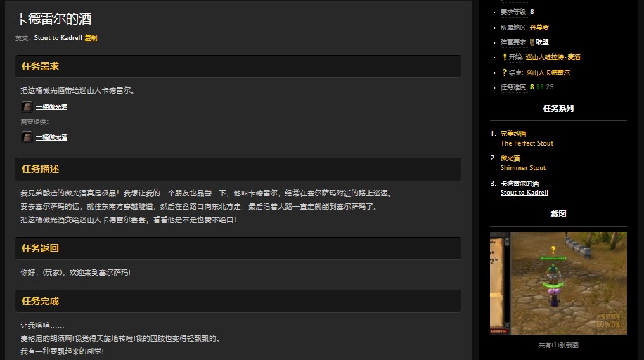Click the Alliance faction shield icon
This screenshot has width=644, height=360.
pyautogui.click(x=532, y=42)
